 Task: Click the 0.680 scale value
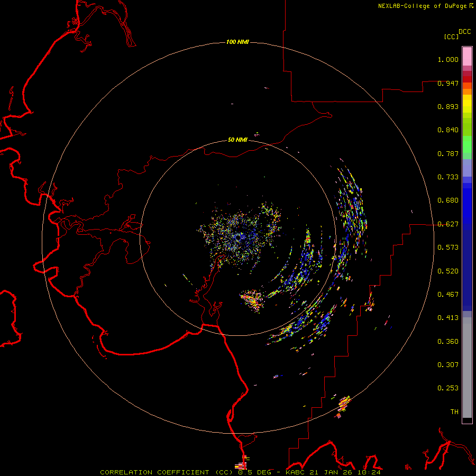point(448,200)
